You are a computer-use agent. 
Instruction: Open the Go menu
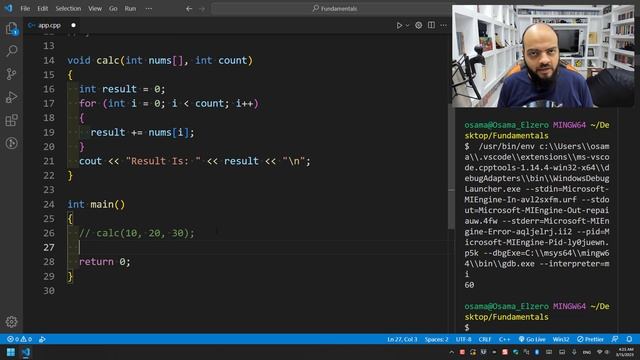click(x=113, y=8)
